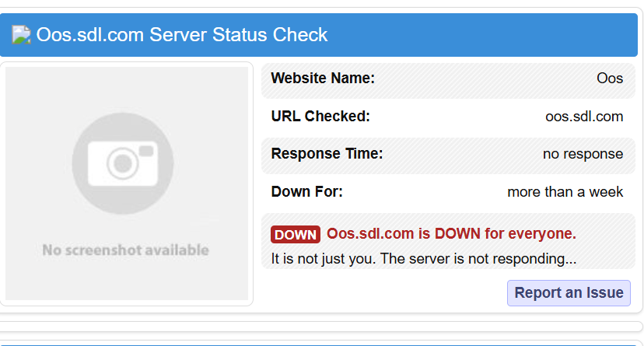The width and height of the screenshot is (644, 346).
Task: Click the 'Oos' website name value
Action: tap(610, 79)
